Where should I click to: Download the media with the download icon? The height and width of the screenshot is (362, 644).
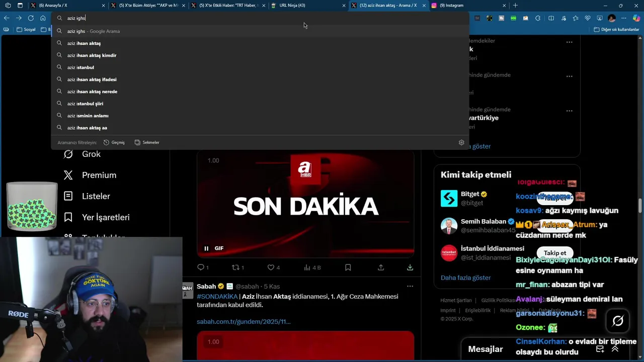click(410, 267)
